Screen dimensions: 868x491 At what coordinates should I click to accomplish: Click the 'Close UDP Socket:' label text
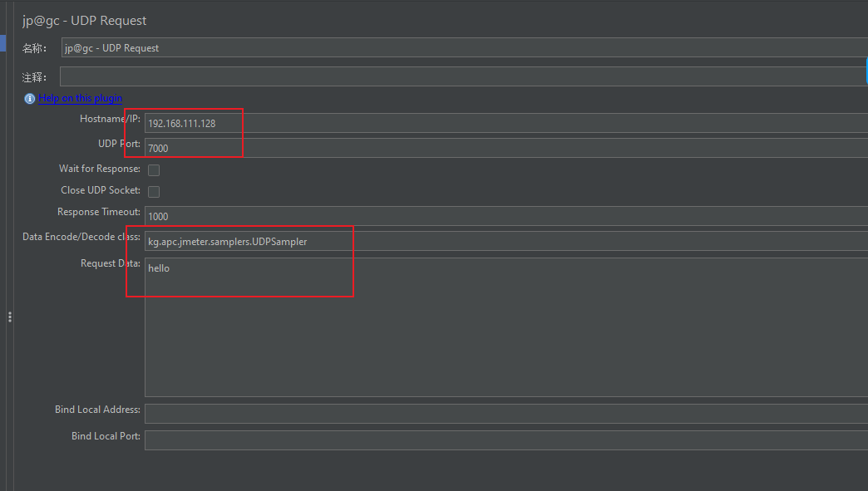coord(100,190)
